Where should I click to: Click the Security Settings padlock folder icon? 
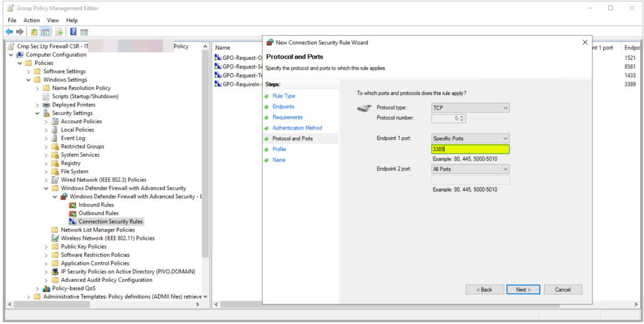pyautogui.click(x=47, y=113)
